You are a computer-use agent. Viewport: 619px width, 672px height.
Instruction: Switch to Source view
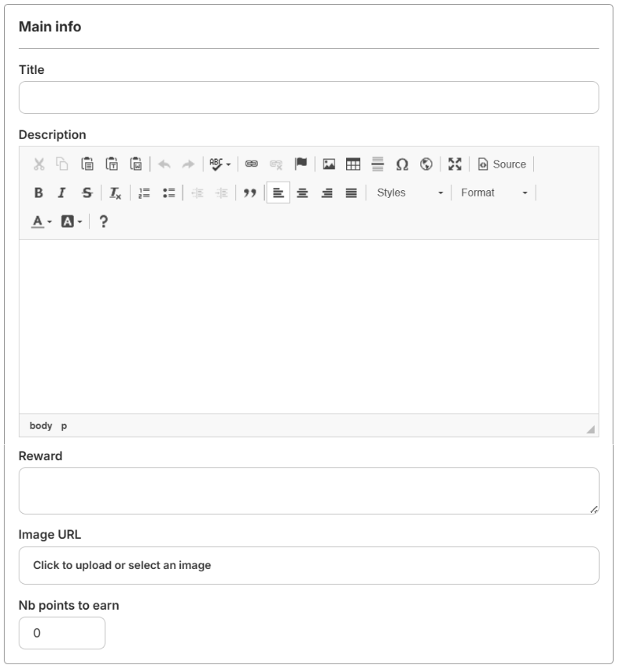pyautogui.click(x=502, y=164)
